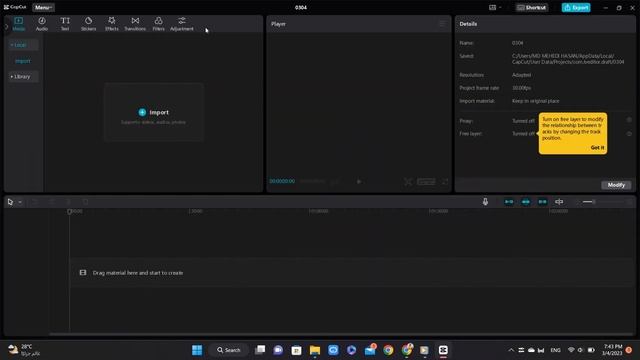This screenshot has width=640, height=360.
Task: Click the timeline playhead marker
Action: [69, 211]
